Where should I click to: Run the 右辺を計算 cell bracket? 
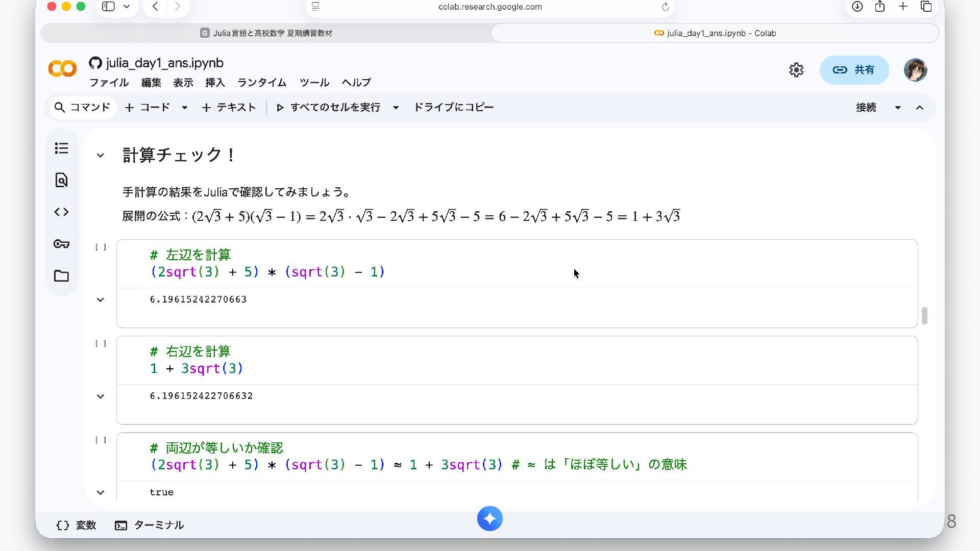(x=101, y=344)
